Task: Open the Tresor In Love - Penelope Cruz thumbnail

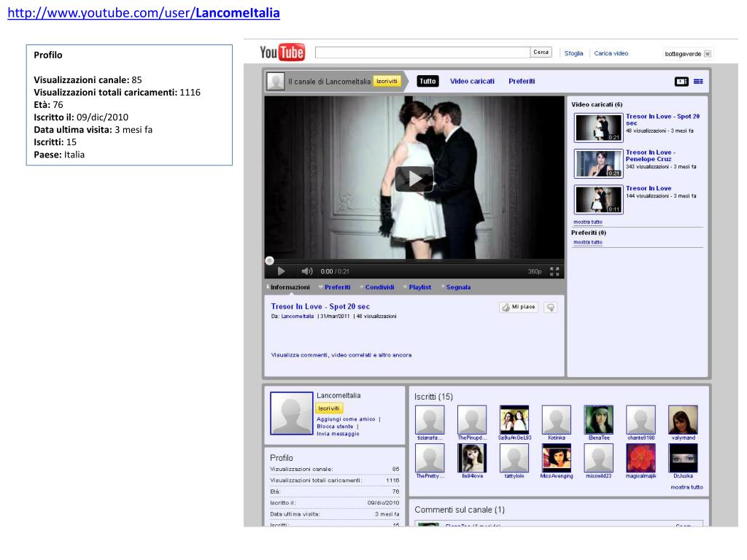Action: [598, 163]
